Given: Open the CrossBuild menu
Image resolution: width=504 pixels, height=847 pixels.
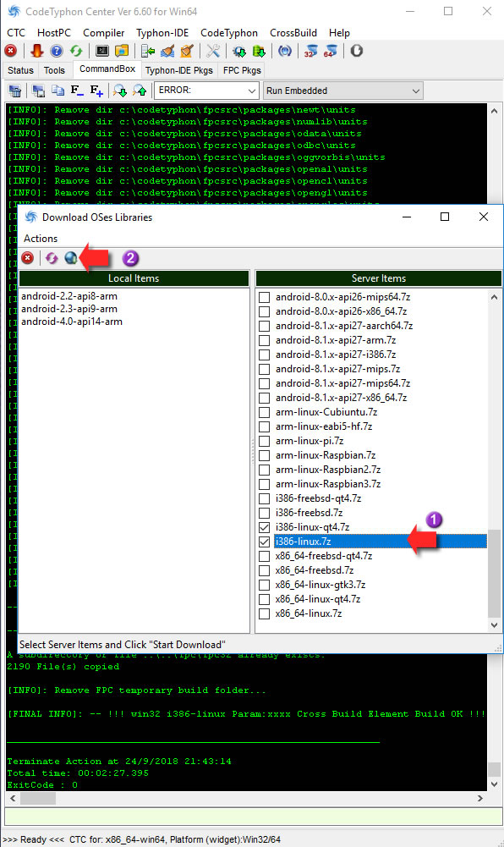Looking at the screenshot, I should (293, 33).
